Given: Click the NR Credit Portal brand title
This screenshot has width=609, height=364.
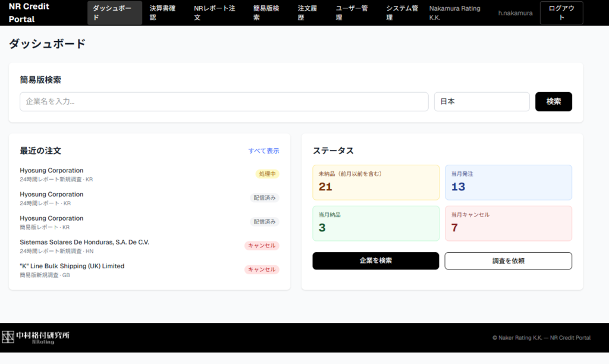Looking at the screenshot, I should click(30, 12).
